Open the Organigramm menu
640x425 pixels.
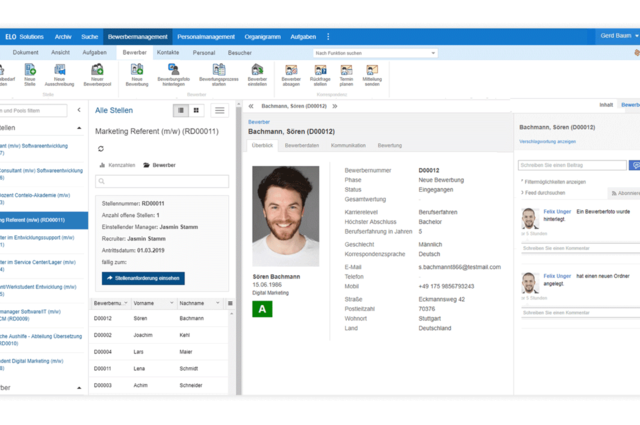(262, 37)
